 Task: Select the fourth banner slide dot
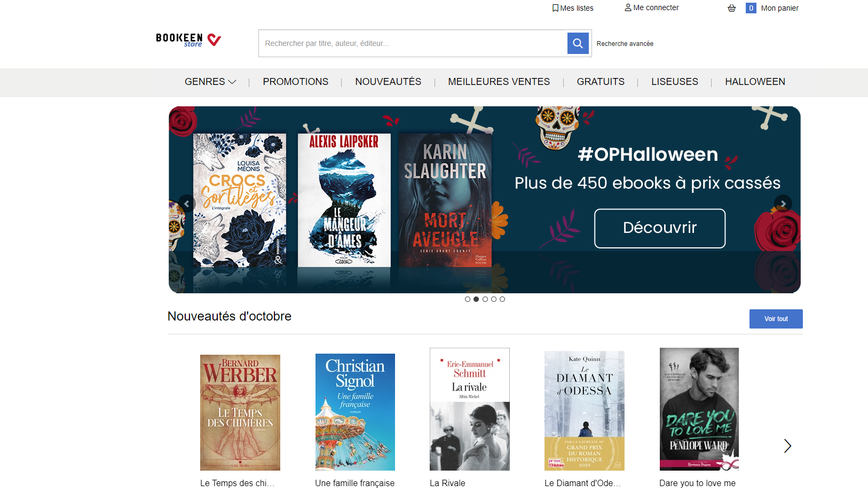tap(494, 299)
